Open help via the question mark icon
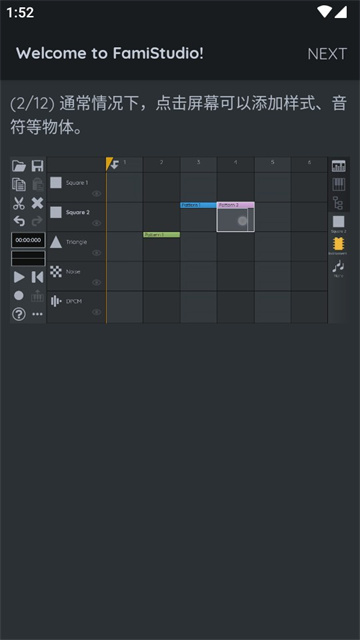 pyautogui.click(x=19, y=314)
